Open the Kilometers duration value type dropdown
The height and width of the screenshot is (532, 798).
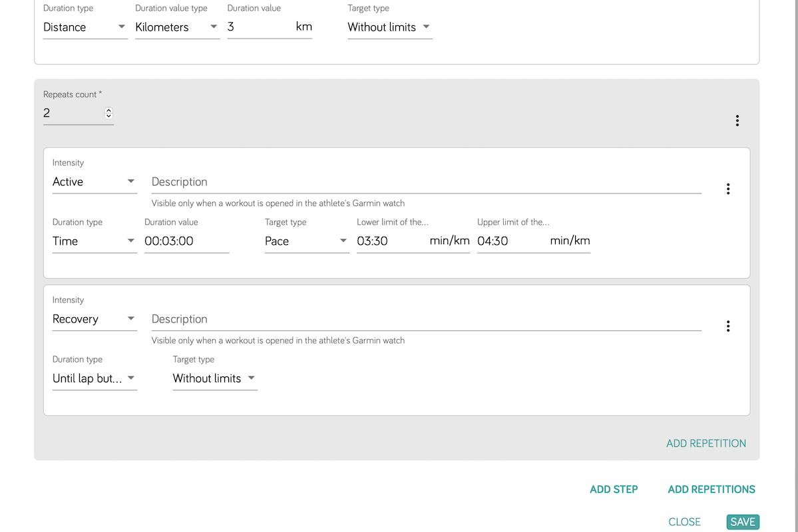point(177,27)
